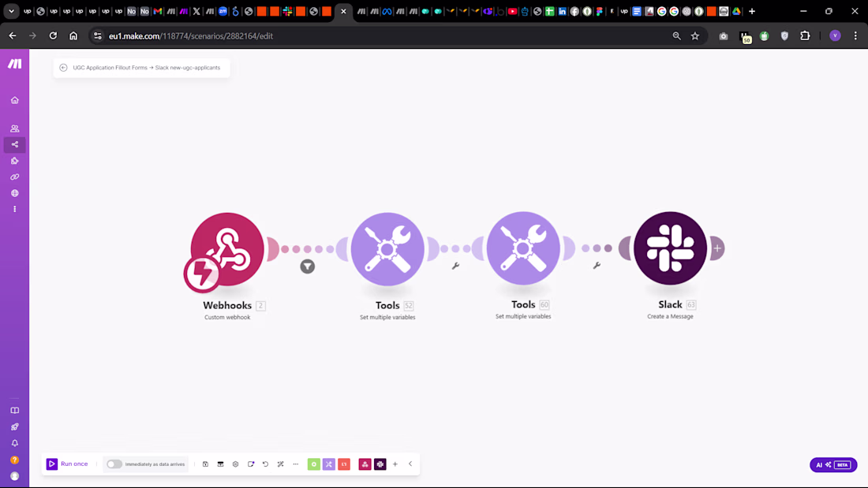
Task: Switch to the Google Drive tab
Action: (736, 11)
